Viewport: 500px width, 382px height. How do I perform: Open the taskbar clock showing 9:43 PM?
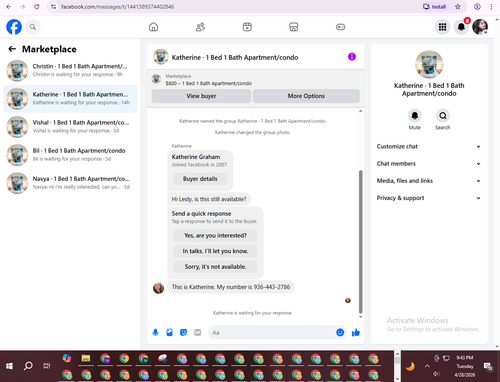pyautogui.click(x=465, y=366)
